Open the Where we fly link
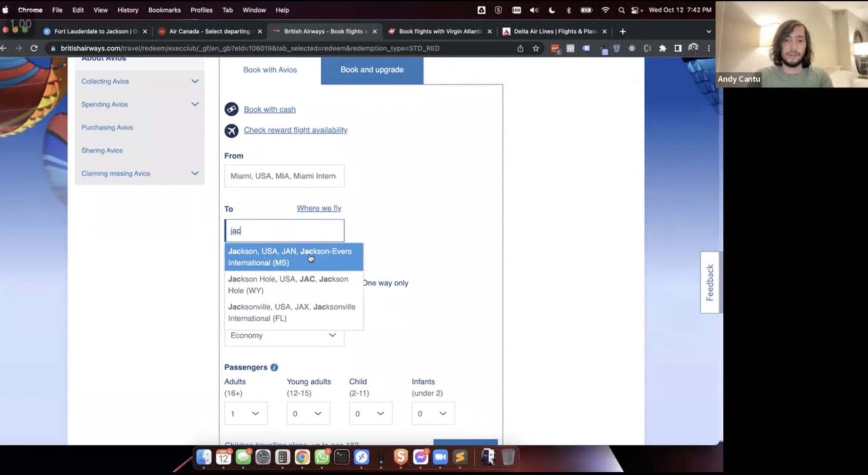 click(x=319, y=208)
